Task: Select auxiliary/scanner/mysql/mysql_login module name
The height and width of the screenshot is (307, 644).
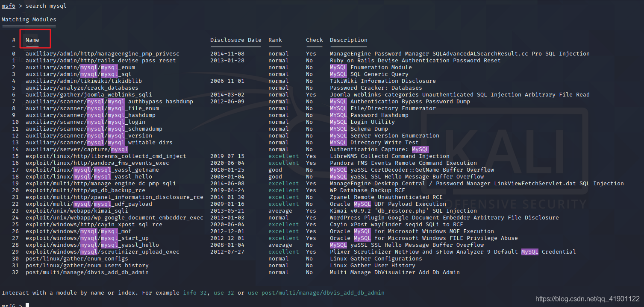Action: pyautogui.click(x=85, y=122)
